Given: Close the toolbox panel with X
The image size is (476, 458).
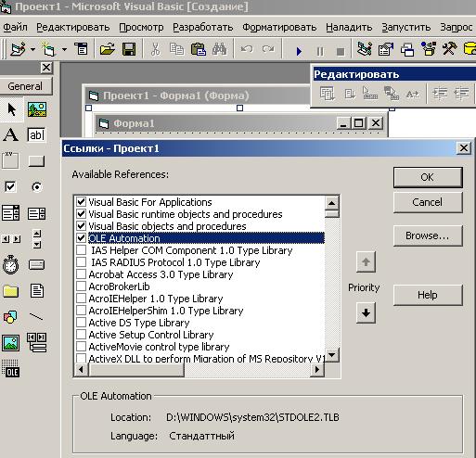Looking at the screenshot, I should tap(46, 68).
